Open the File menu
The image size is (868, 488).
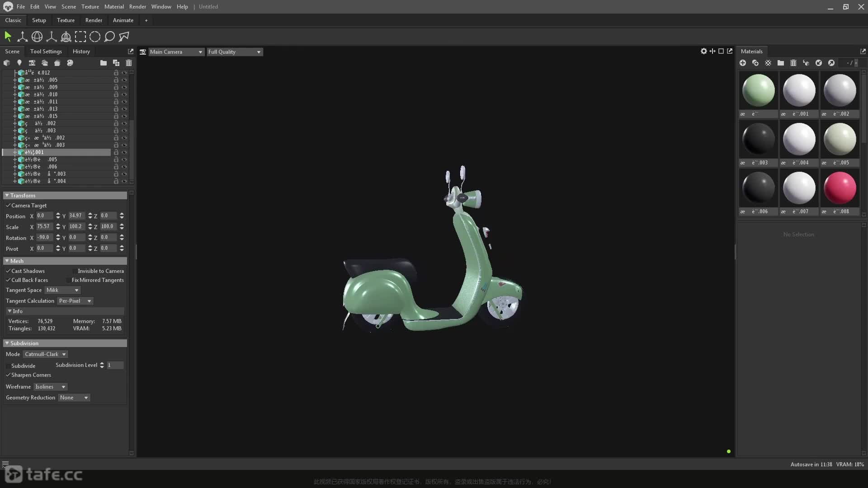tap(21, 7)
